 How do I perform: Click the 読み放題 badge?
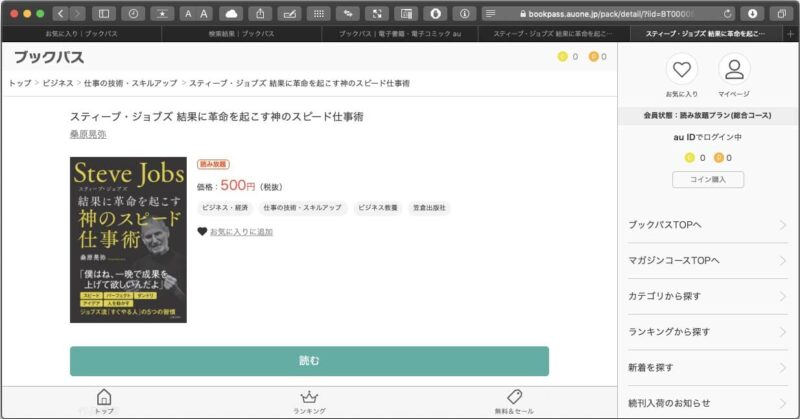click(x=213, y=164)
